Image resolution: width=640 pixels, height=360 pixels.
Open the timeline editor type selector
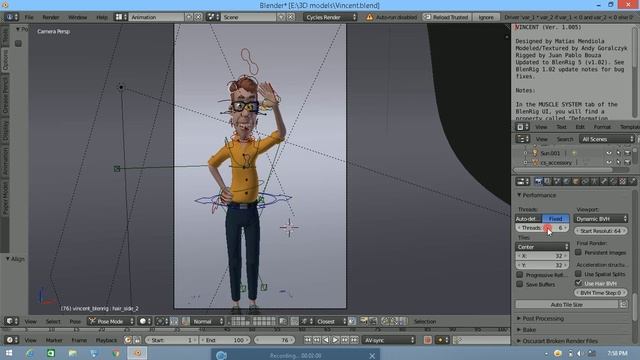pos(11,340)
